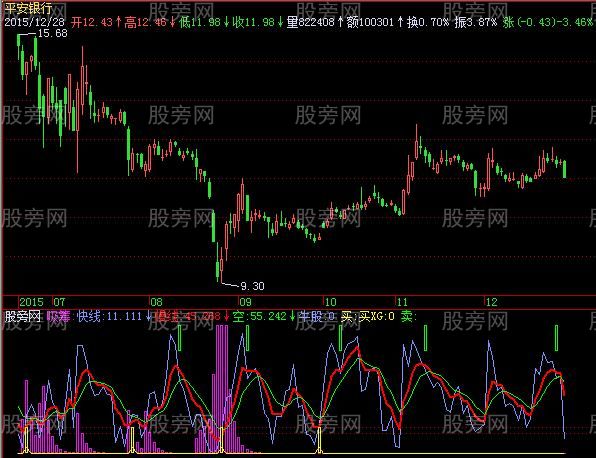Select the 11 month marker on timeline

point(402,302)
